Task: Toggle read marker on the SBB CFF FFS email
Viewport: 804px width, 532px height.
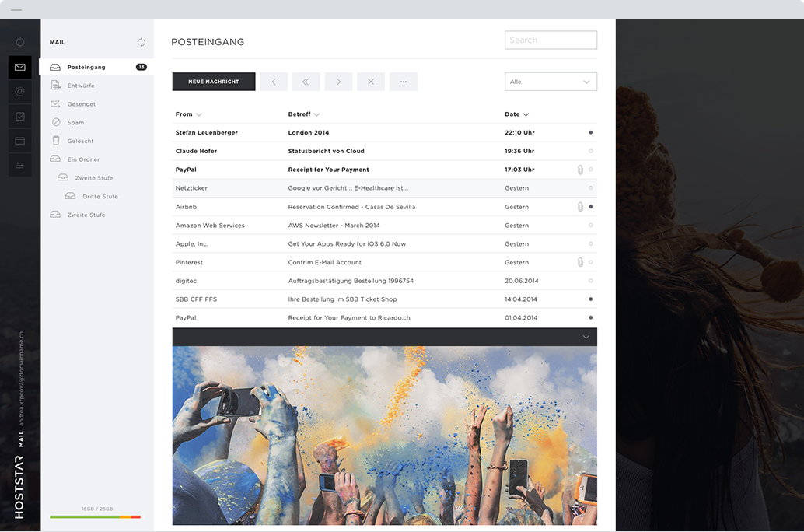Action: click(590, 299)
